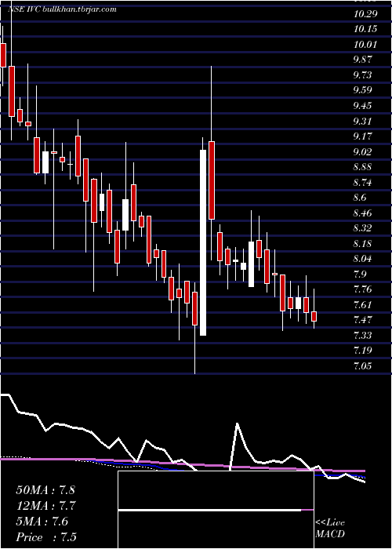Select the 8.88 price axis label

point(364,166)
